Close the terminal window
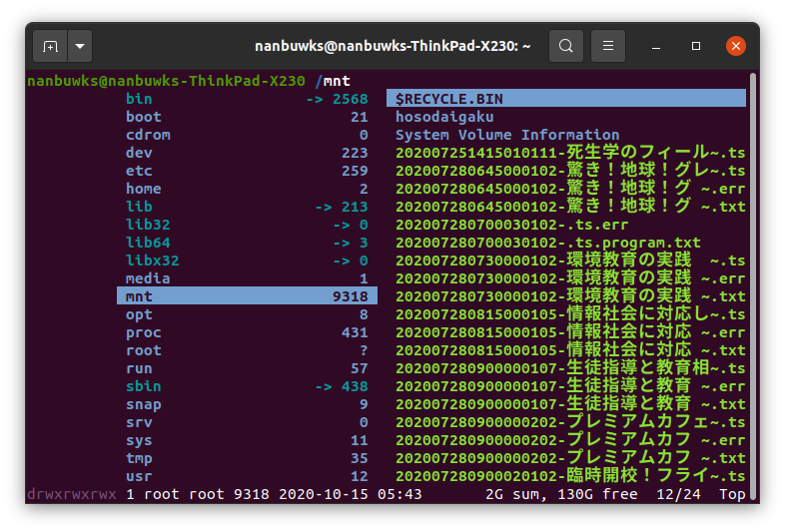 [735, 46]
